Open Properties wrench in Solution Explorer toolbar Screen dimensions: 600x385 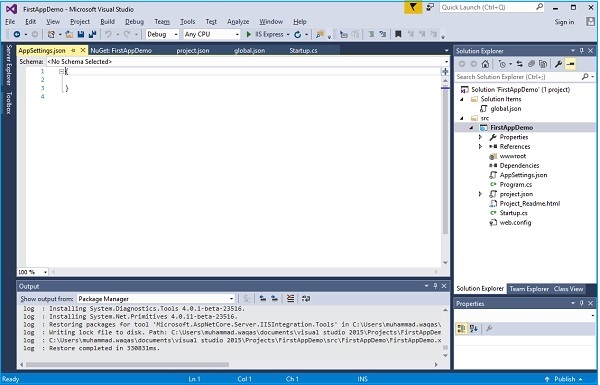point(558,64)
